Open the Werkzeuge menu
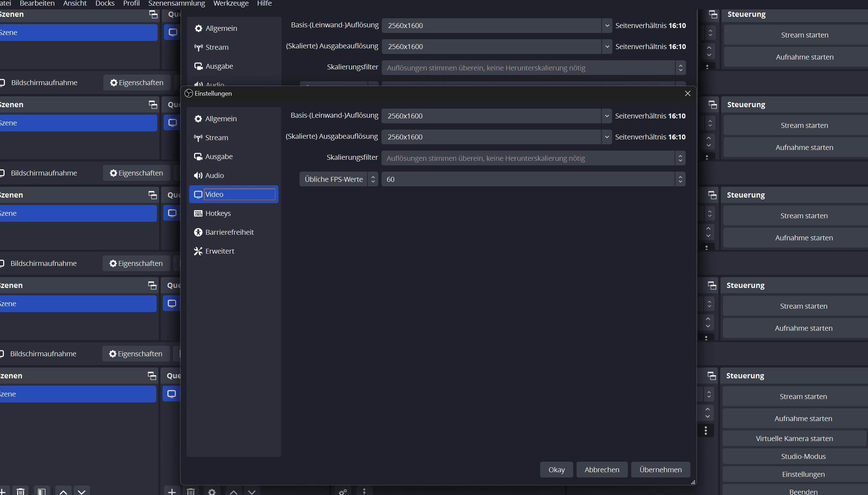The height and width of the screenshot is (495, 868). (231, 4)
